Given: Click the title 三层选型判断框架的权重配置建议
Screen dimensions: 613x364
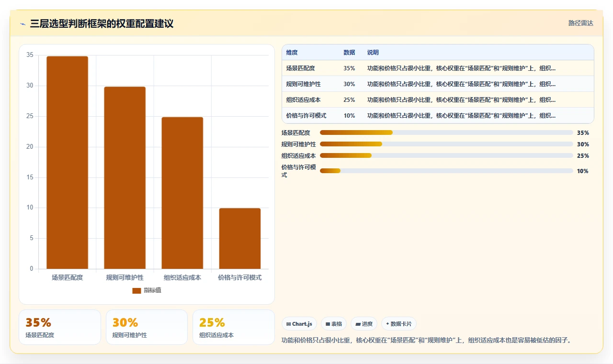Looking at the screenshot, I should tap(102, 23).
